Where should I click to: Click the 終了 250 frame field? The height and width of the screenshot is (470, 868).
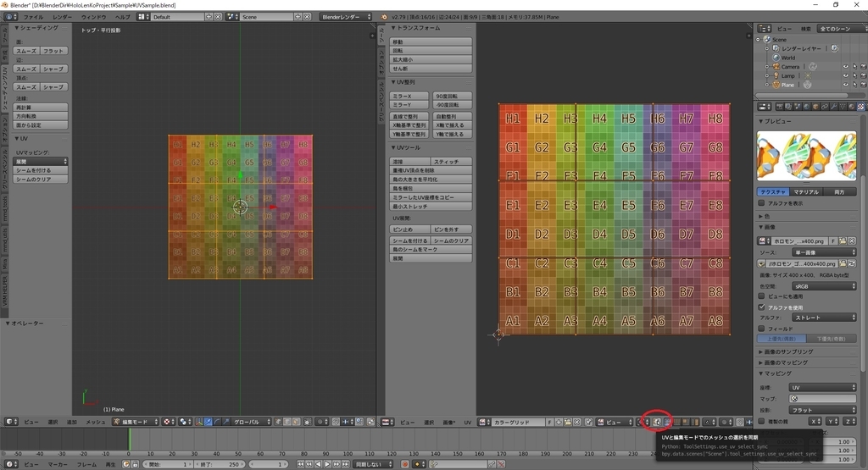point(220,464)
